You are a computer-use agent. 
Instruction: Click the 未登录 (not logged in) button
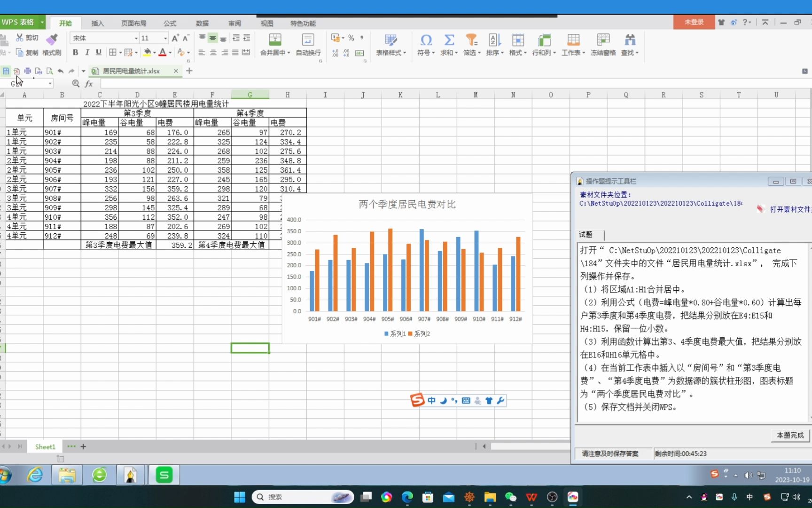(x=694, y=22)
